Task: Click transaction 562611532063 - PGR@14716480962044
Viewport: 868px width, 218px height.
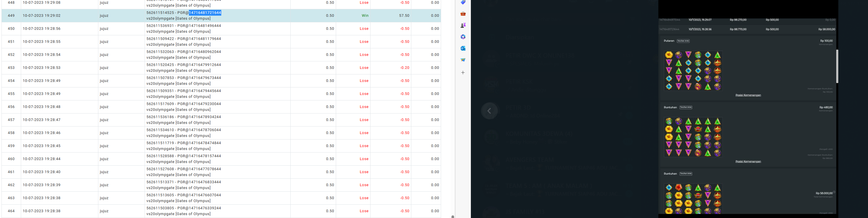Action: (184, 52)
